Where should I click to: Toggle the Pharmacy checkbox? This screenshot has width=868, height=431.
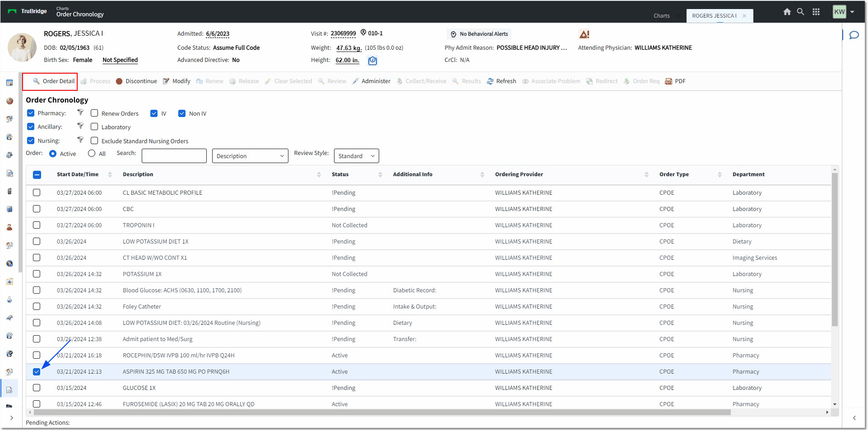click(31, 113)
